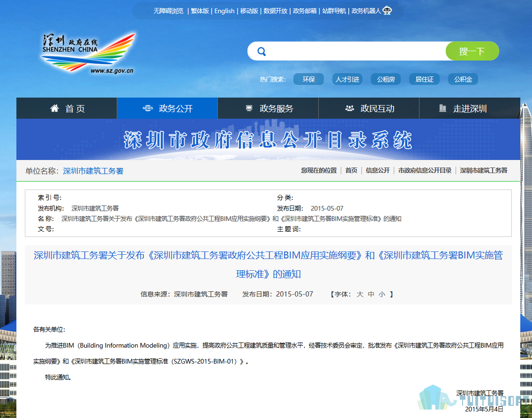
Task: Click breadcrumb 深圳市建筑工务署 link
Action: [483, 170]
